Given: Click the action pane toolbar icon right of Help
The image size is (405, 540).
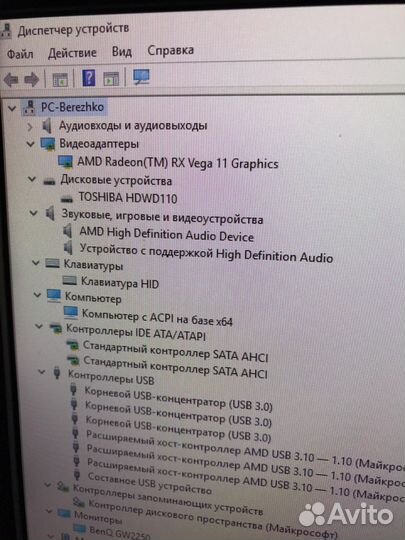Looking at the screenshot, I should pos(111,79).
